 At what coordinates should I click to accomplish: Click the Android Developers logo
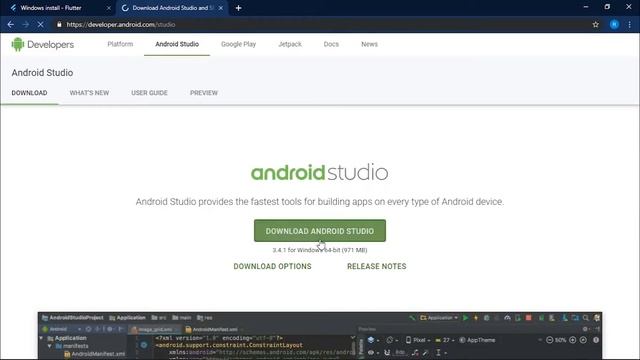pyautogui.click(x=42, y=44)
